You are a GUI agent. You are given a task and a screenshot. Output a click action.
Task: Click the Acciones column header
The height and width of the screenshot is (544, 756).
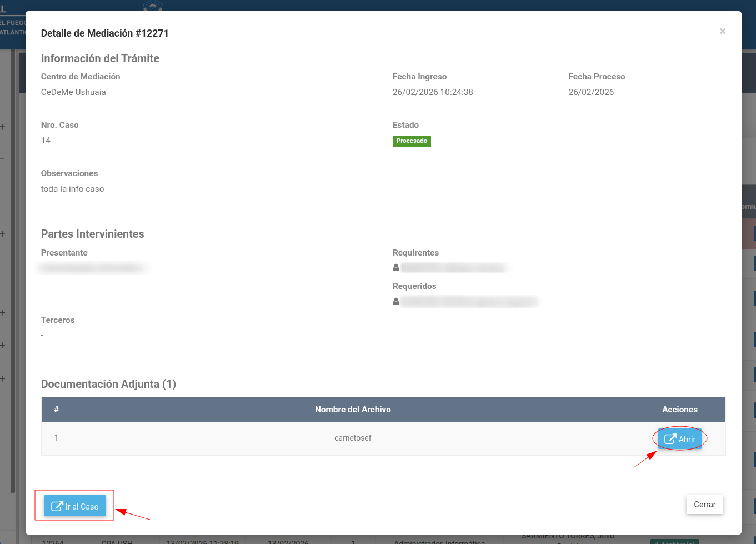[x=679, y=410]
